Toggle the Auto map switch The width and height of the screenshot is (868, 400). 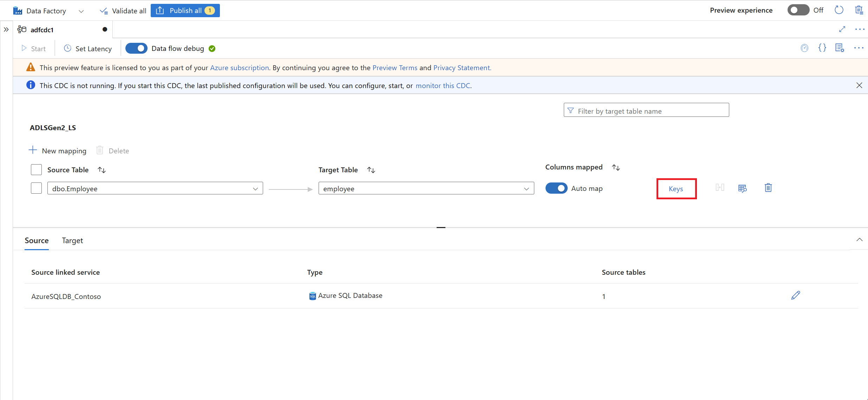pyautogui.click(x=556, y=188)
